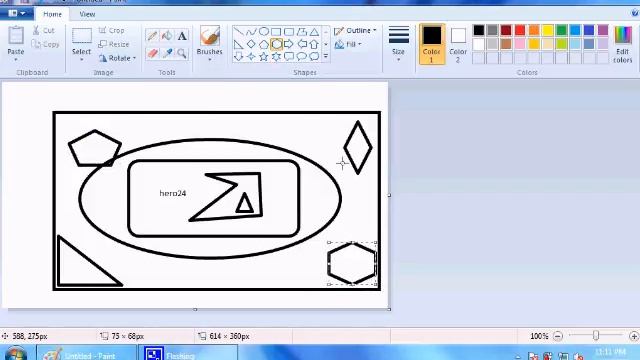This screenshot has width=640, height=360.
Task: Choose the Rounded rectangle shape
Action: click(x=289, y=32)
